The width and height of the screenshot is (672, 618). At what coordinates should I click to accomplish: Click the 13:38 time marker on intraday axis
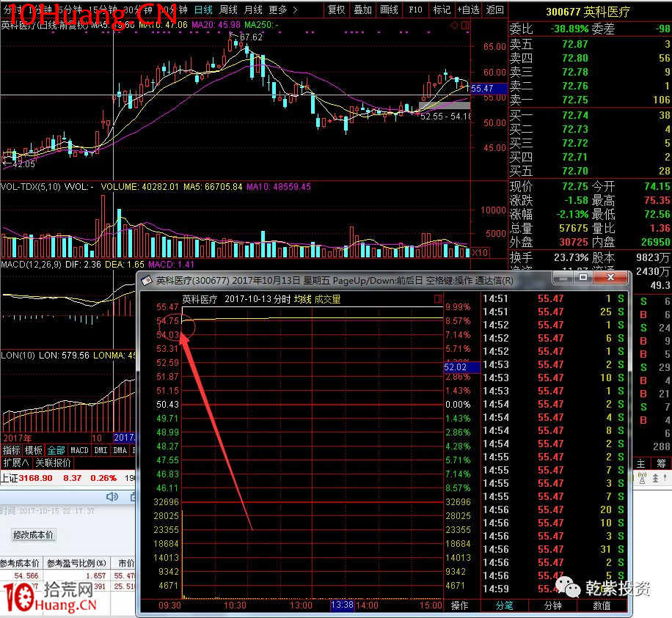343,606
